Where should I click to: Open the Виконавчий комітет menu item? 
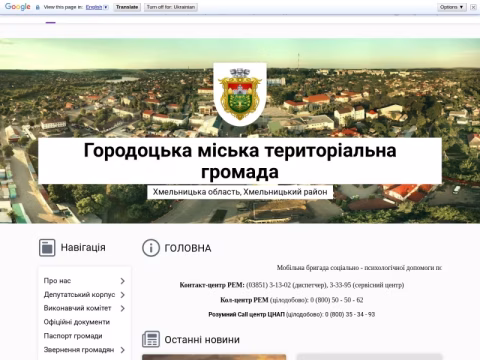(x=77, y=308)
